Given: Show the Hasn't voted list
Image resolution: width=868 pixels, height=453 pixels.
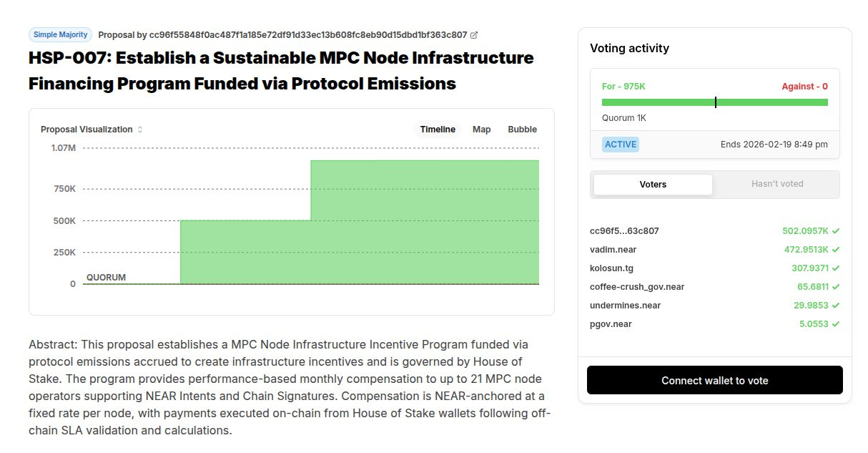Looking at the screenshot, I should pyautogui.click(x=777, y=184).
